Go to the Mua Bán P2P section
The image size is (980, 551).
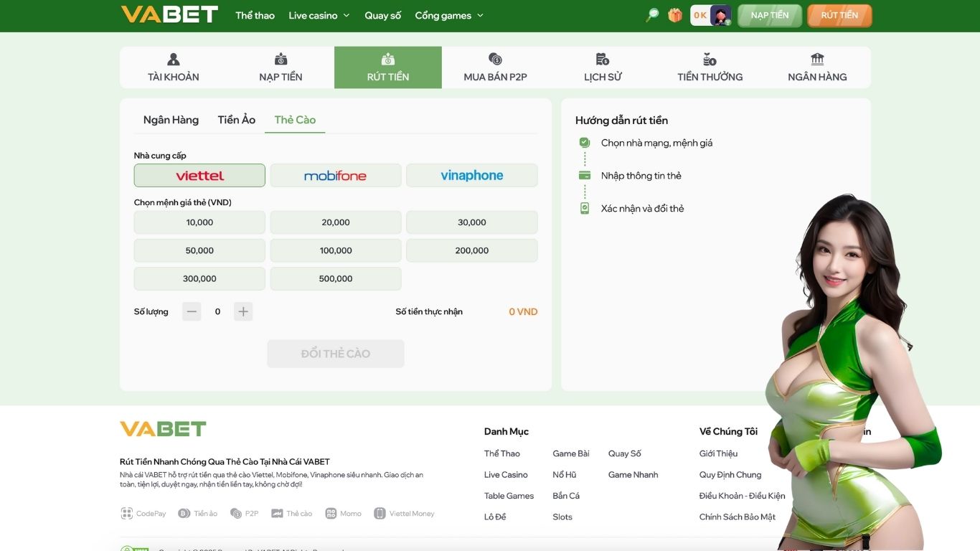tap(495, 68)
